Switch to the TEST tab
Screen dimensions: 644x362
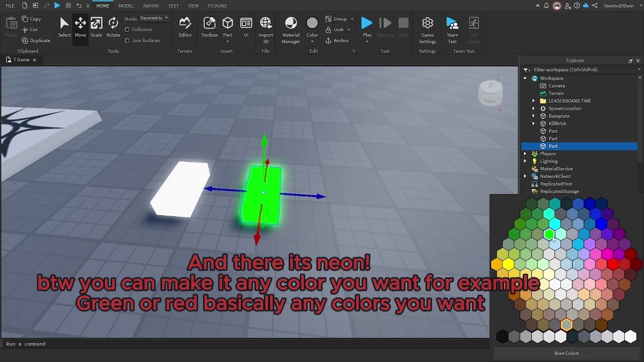pos(174,6)
